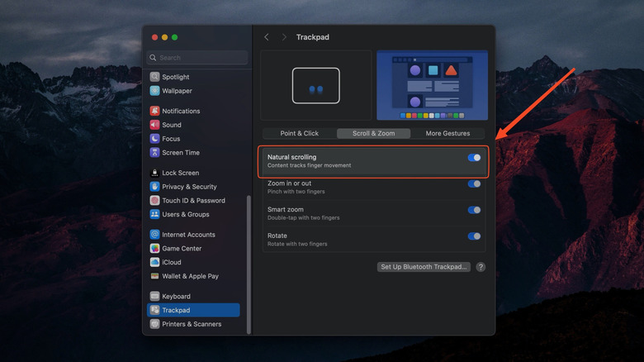Switch off the Rotate gesture toggle

tap(474, 236)
